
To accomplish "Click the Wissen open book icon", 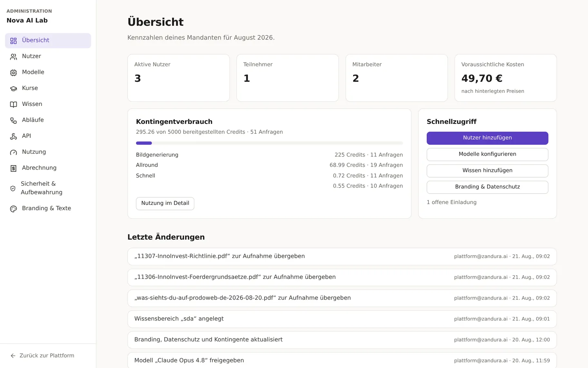I will [13, 104].
